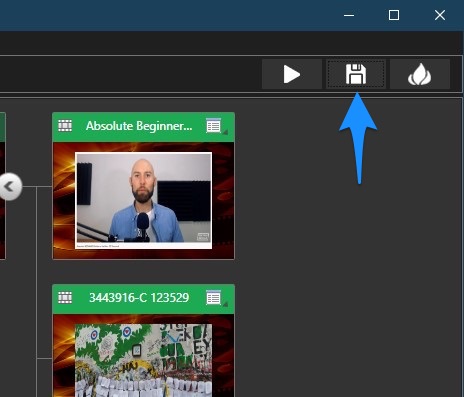Open the Burn flame icon button

coord(420,74)
